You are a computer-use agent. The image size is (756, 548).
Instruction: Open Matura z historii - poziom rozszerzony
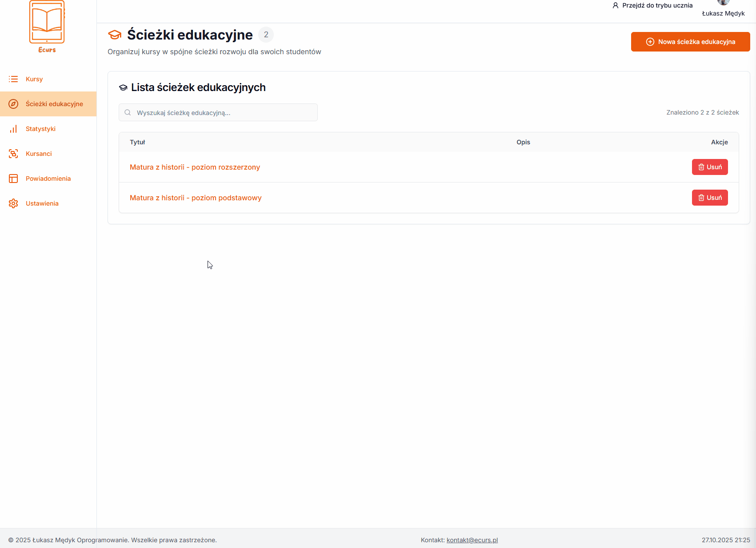(x=195, y=167)
